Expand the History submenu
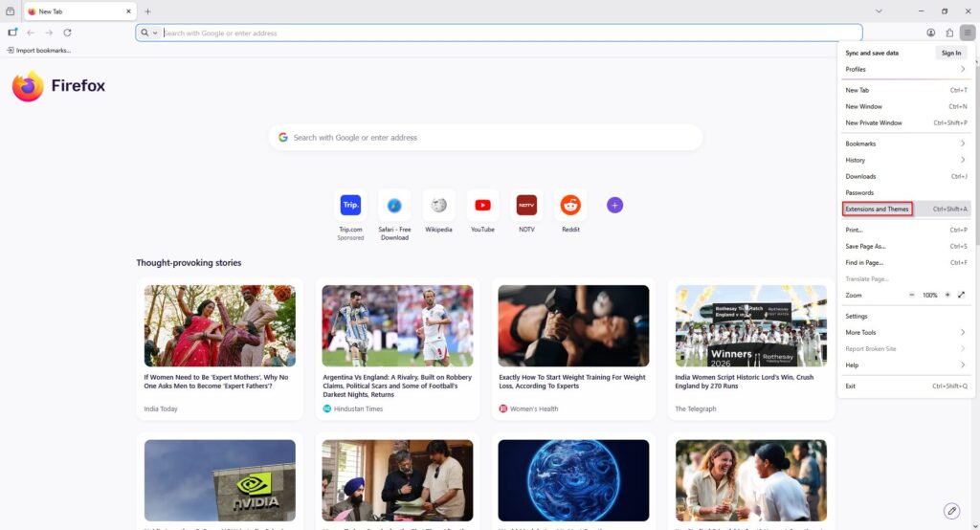Screen dimensions: 980x530 coord(905,160)
